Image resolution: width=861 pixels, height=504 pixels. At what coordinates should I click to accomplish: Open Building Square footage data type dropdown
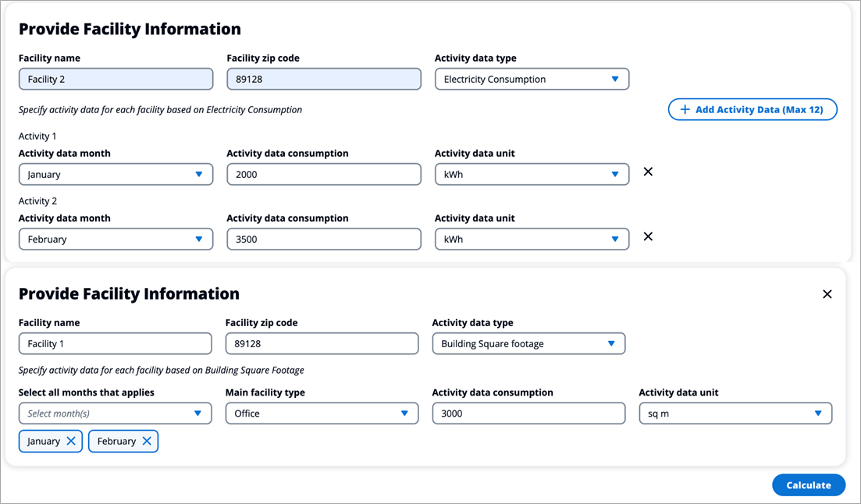click(x=528, y=344)
